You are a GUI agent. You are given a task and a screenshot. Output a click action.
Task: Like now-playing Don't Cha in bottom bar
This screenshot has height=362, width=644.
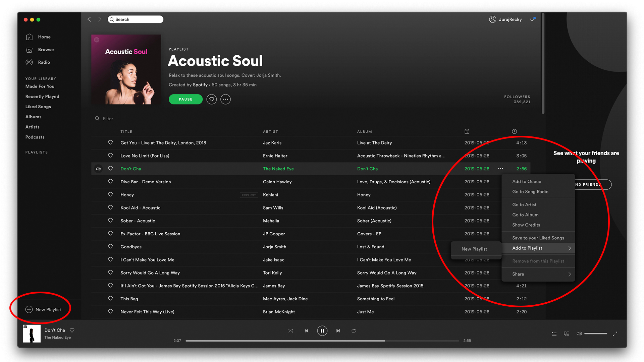[72, 330]
